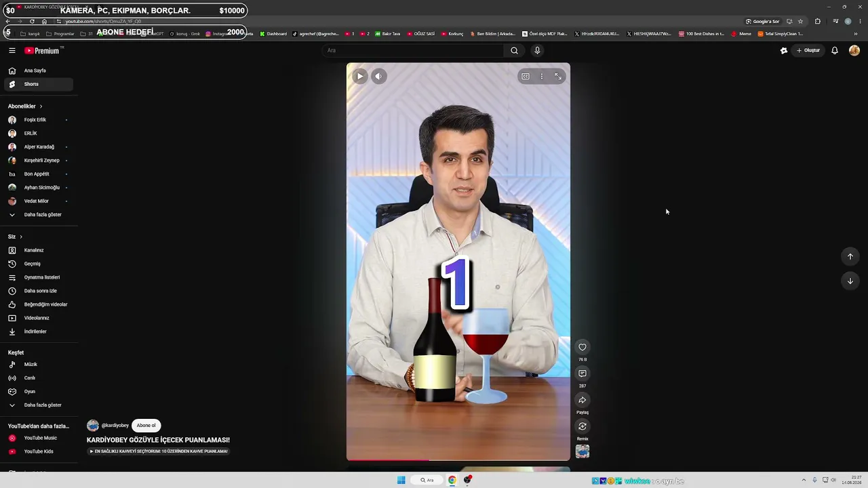This screenshot has width=868, height=488.
Task: Open YouTube Music link
Action: click(x=38, y=438)
